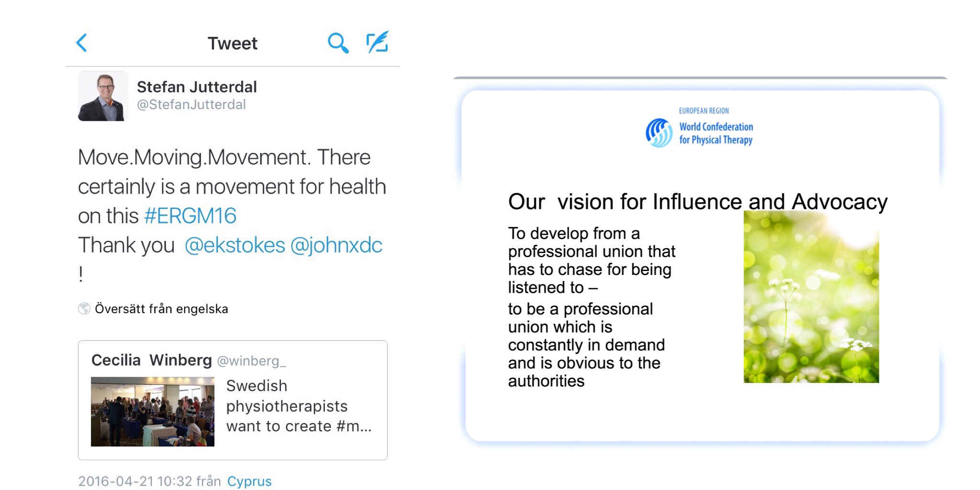Open the @johnxdc mention
This screenshot has height=490, width=980.
[336, 245]
